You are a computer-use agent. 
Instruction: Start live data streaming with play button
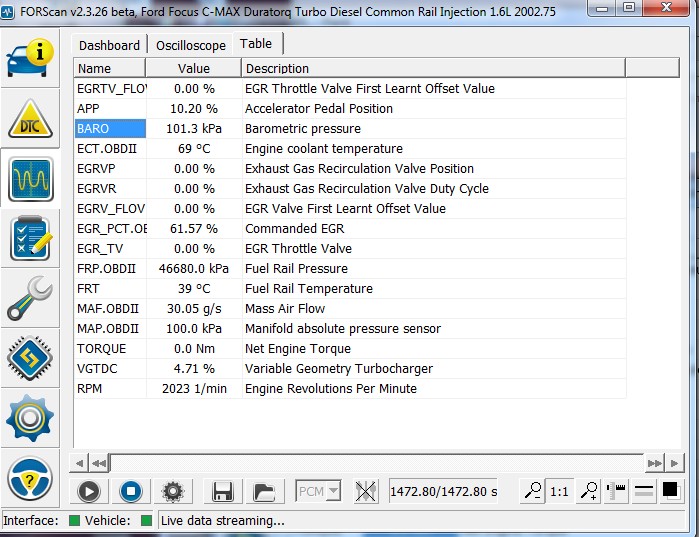[89, 491]
